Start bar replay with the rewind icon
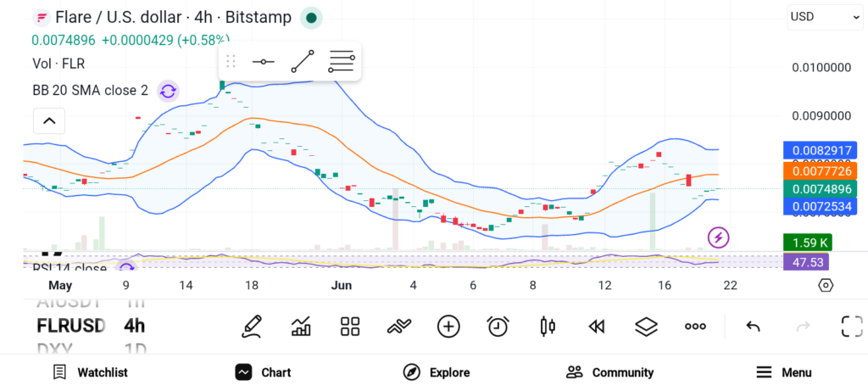 596,327
